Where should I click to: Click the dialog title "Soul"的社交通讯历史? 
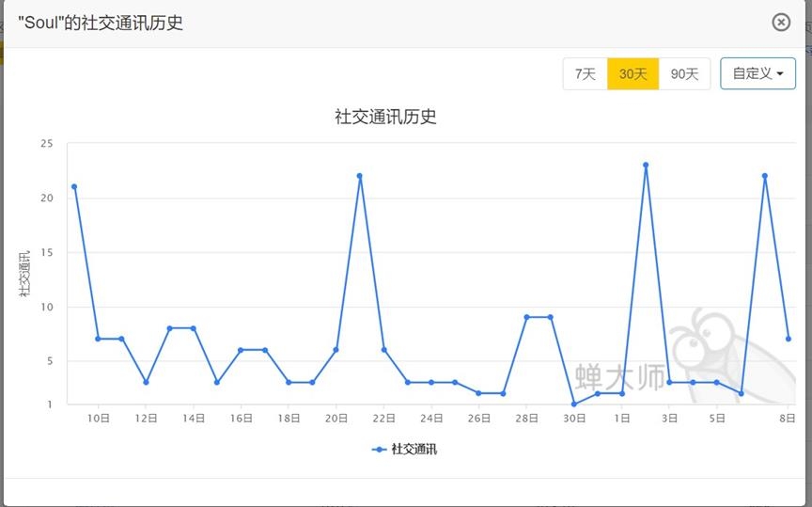pos(101,23)
